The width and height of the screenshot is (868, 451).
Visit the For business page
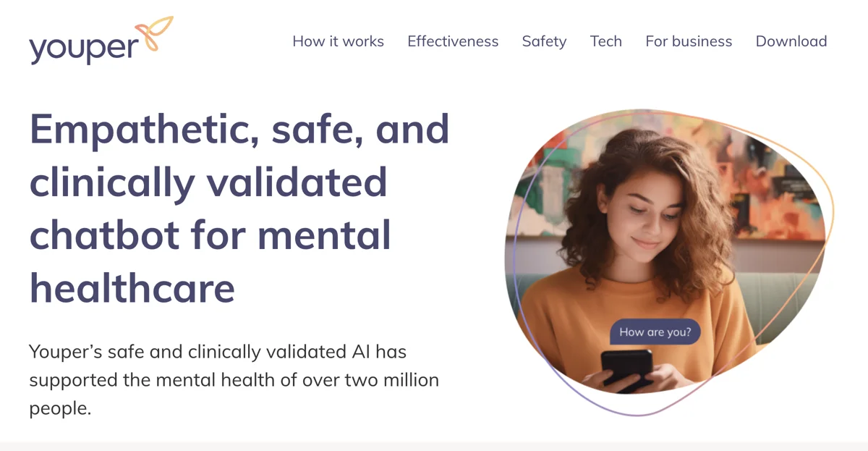[689, 41]
